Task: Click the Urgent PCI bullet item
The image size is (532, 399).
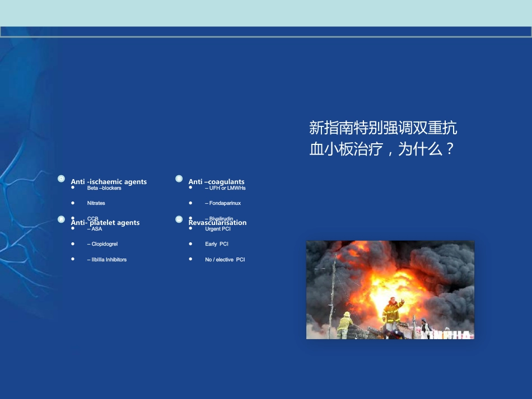Action: coord(218,229)
